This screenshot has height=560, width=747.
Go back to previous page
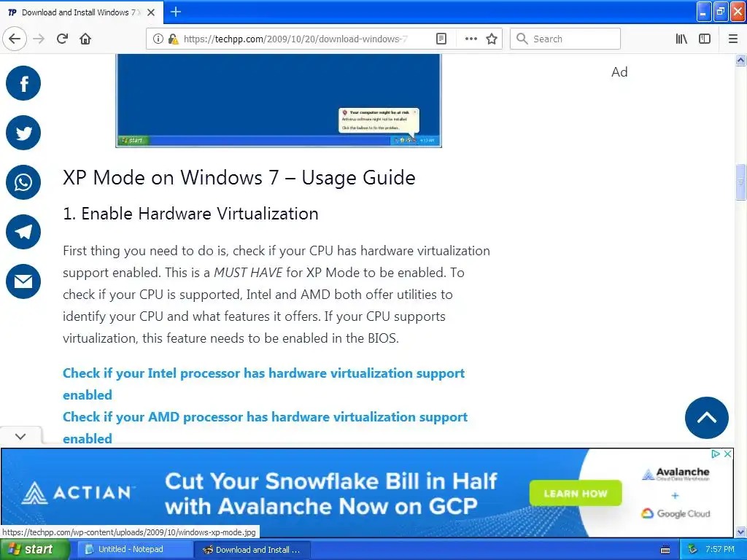pyautogui.click(x=15, y=39)
